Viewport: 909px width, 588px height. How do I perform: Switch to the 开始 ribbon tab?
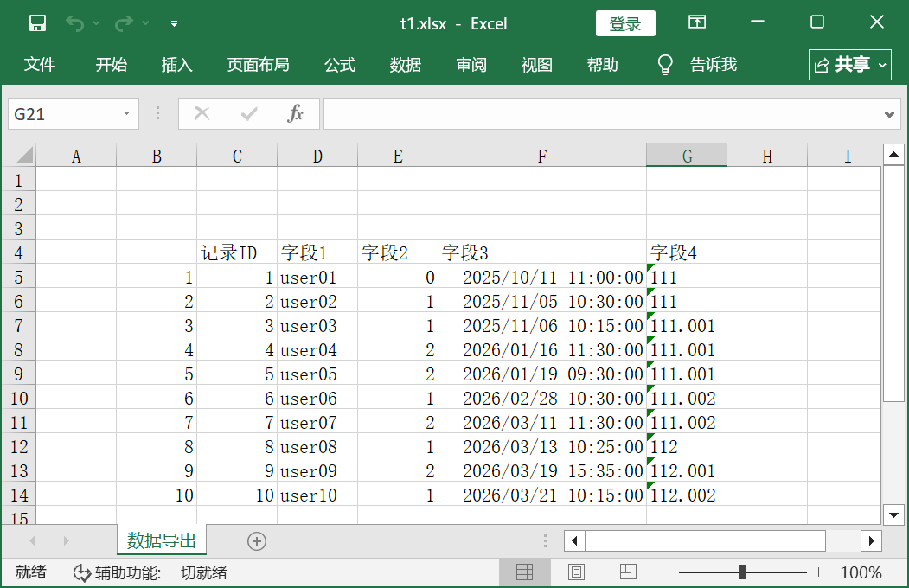(x=112, y=64)
